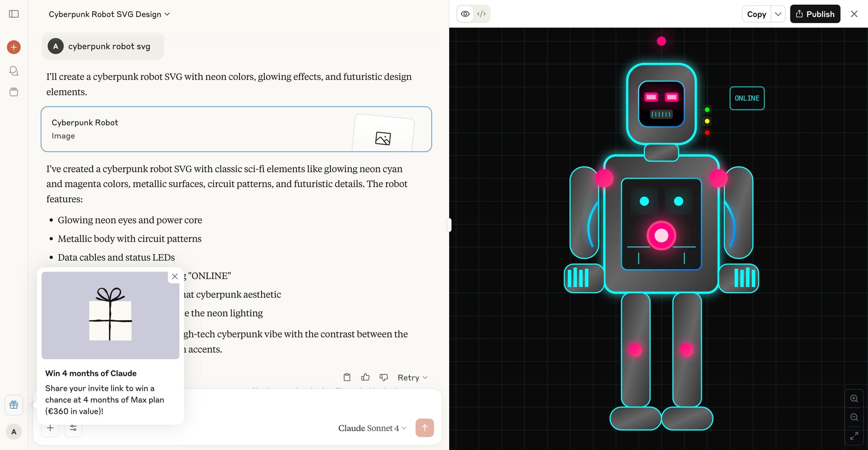The height and width of the screenshot is (450, 868).
Task: Publish the artifact
Action: click(815, 14)
